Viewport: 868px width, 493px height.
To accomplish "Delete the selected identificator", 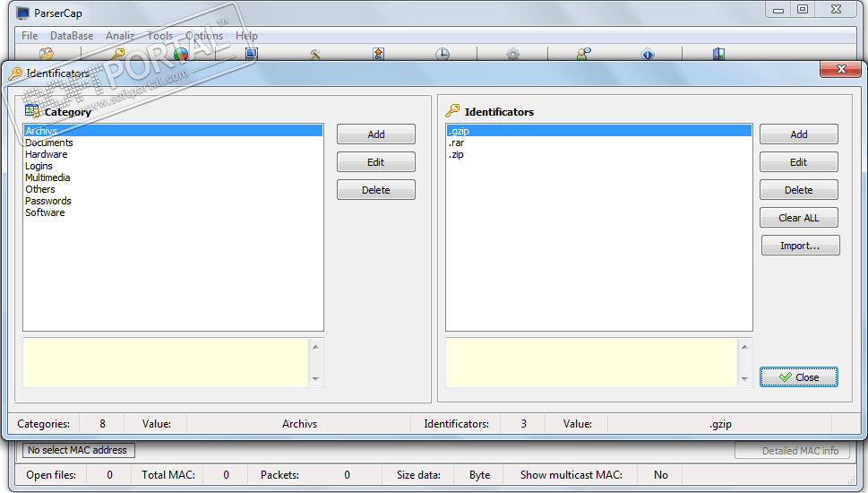I will click(x=799, y=189).
